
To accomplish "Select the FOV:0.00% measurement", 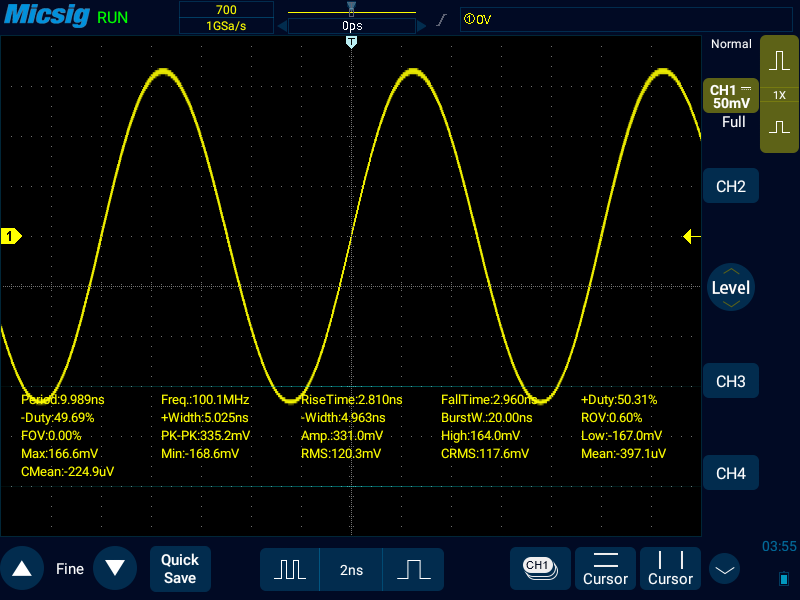I will (51, 436).
